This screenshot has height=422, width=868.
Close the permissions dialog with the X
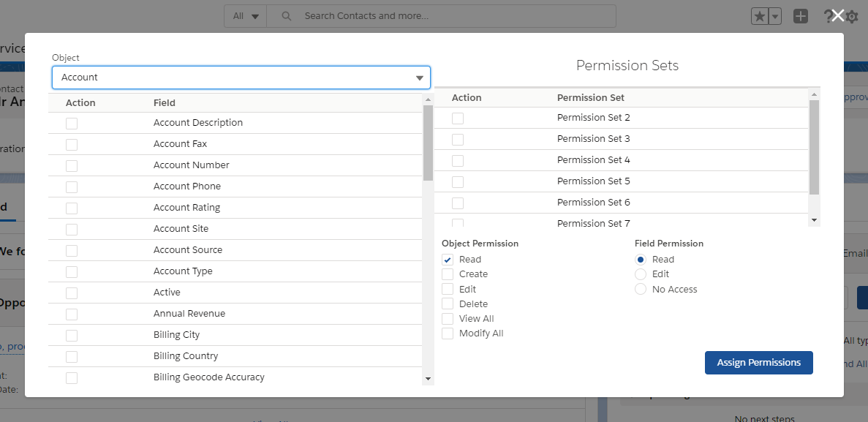pyautogui.click(x=837, y=15)
